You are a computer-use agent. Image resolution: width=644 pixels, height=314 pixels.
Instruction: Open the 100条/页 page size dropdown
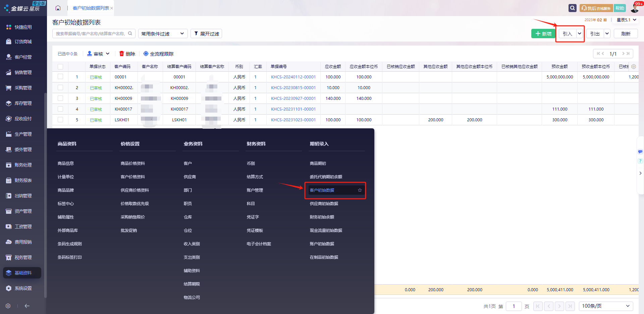(x=606, y=306)
